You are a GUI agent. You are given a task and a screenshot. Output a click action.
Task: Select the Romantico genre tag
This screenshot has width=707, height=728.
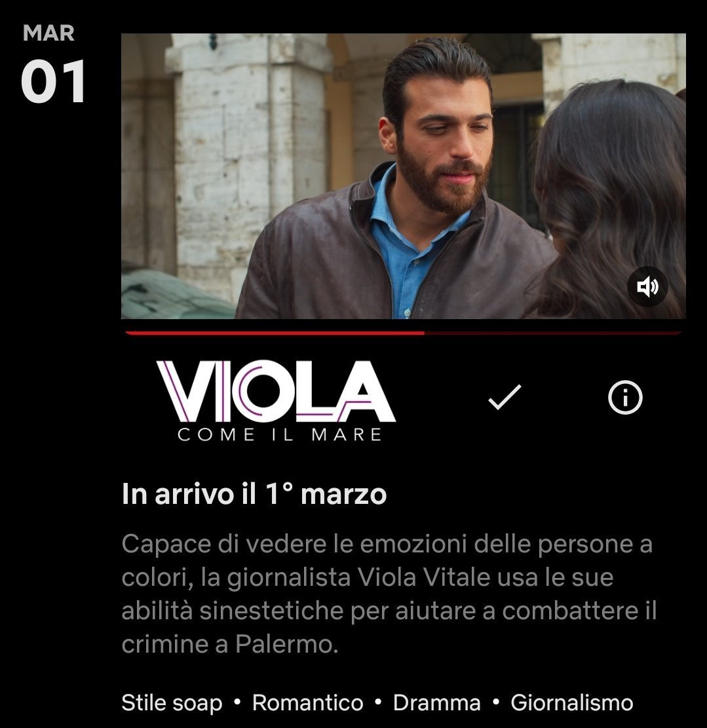307,702
